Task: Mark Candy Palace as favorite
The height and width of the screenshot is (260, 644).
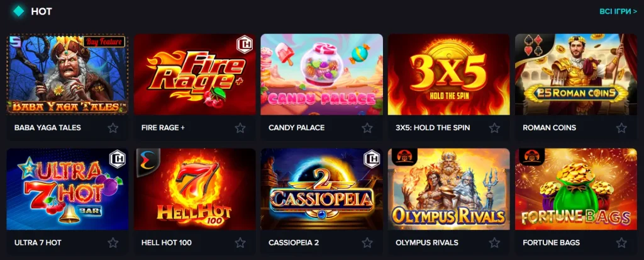Action: point(367,128)
